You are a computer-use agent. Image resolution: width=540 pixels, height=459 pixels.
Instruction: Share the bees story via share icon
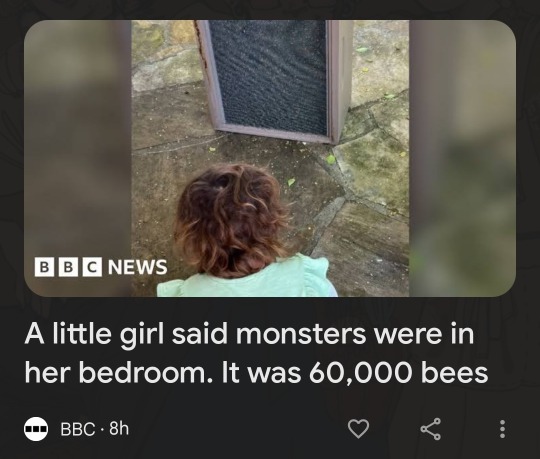click(430, 429)
